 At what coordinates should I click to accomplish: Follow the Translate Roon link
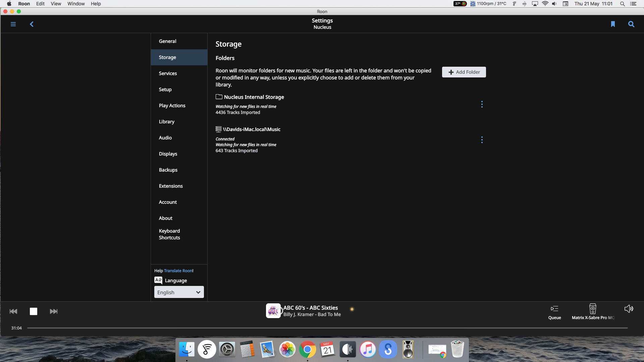pyautogui.click(x=178, y=271)
